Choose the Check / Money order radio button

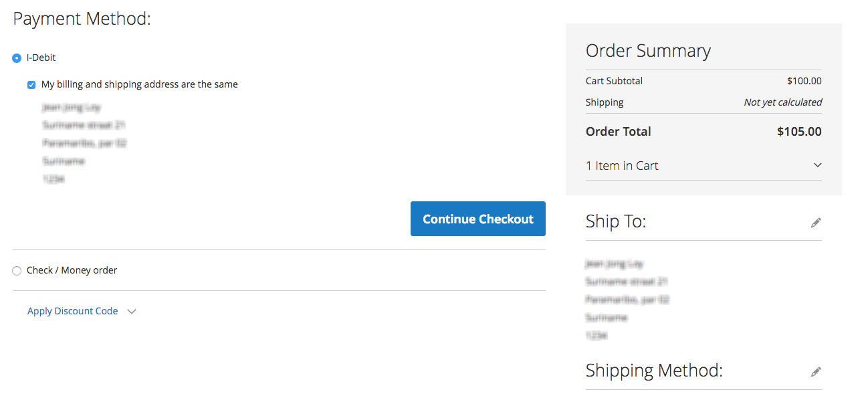tap(17, 271)
